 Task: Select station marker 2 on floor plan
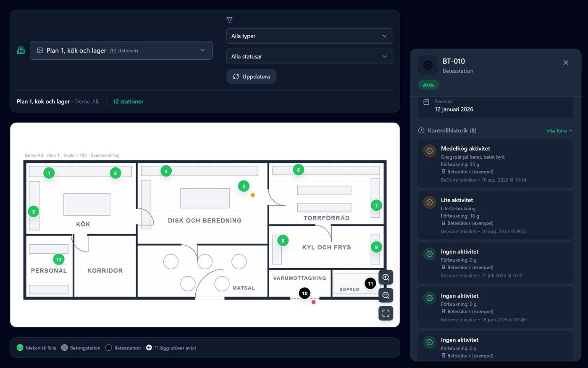click(x=115, y=173)
